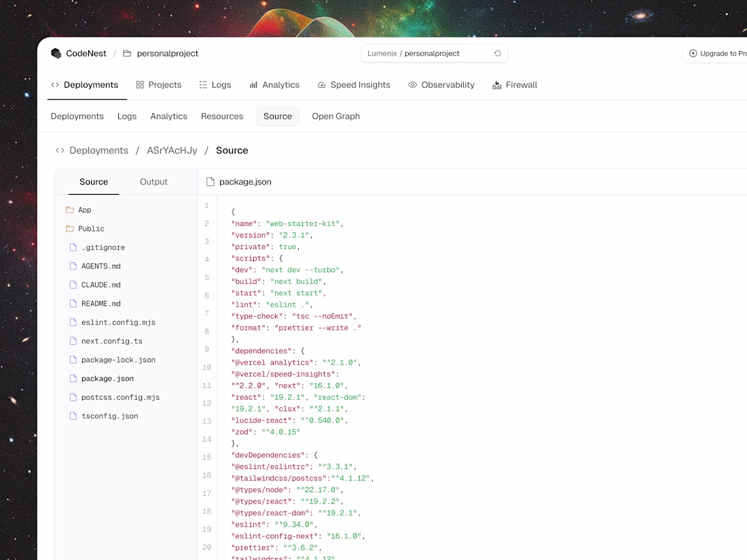Click the "web-starter-kit" name value in code

[x=302, y=223]
